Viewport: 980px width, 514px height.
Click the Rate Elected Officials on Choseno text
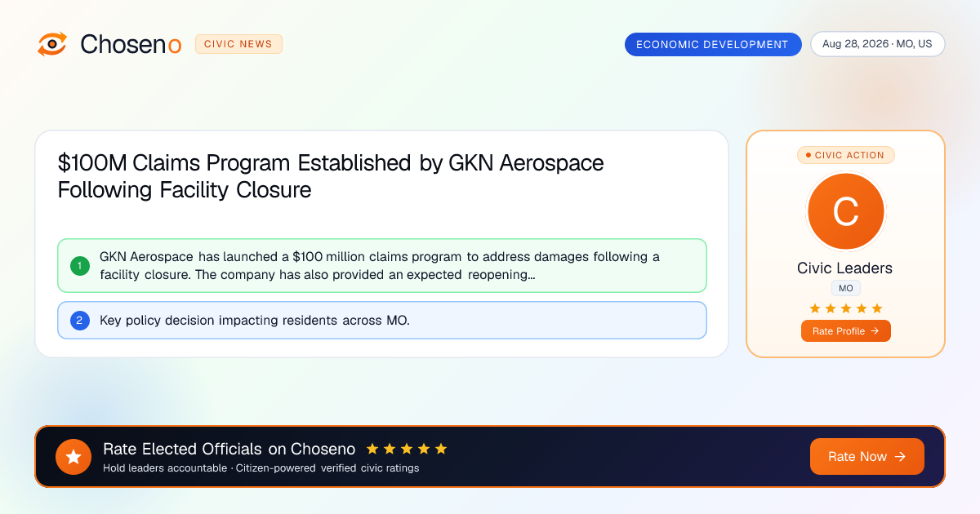pos(229,449)
